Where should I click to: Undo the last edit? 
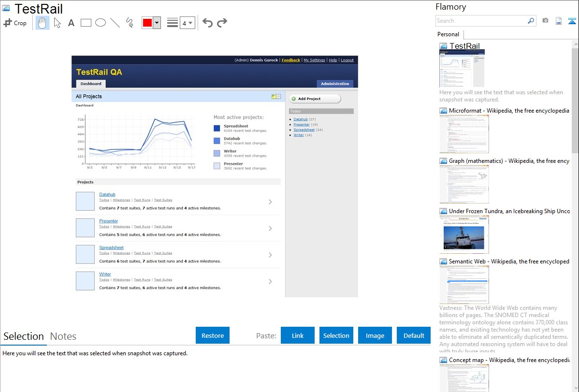click(207, 23)
